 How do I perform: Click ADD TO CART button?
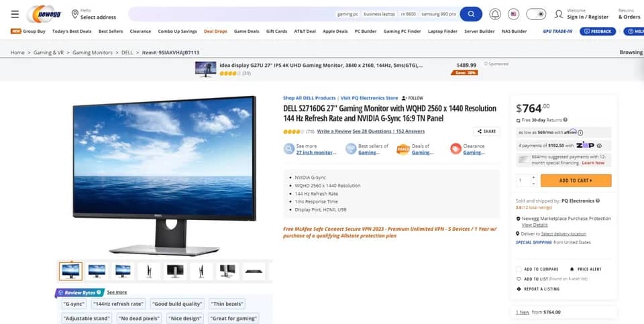pos(576,180)
